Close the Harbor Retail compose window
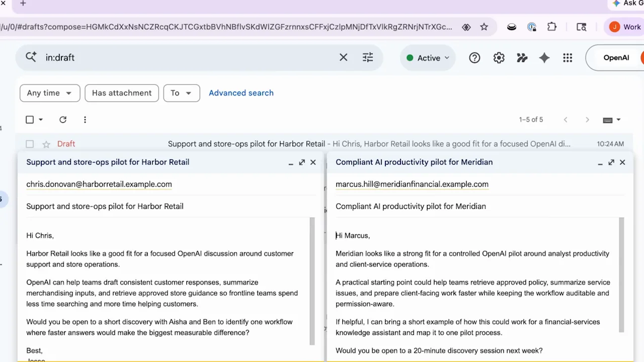This screenshot has height=362, width=644. click(313, 162)
